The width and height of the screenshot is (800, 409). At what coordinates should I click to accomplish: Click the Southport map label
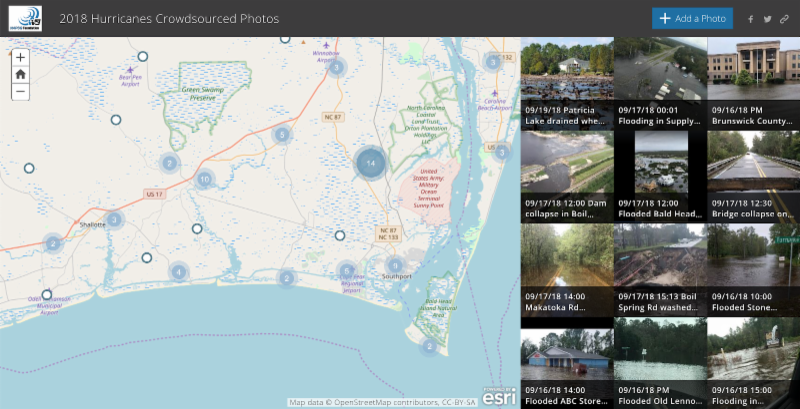click(396, 276)
